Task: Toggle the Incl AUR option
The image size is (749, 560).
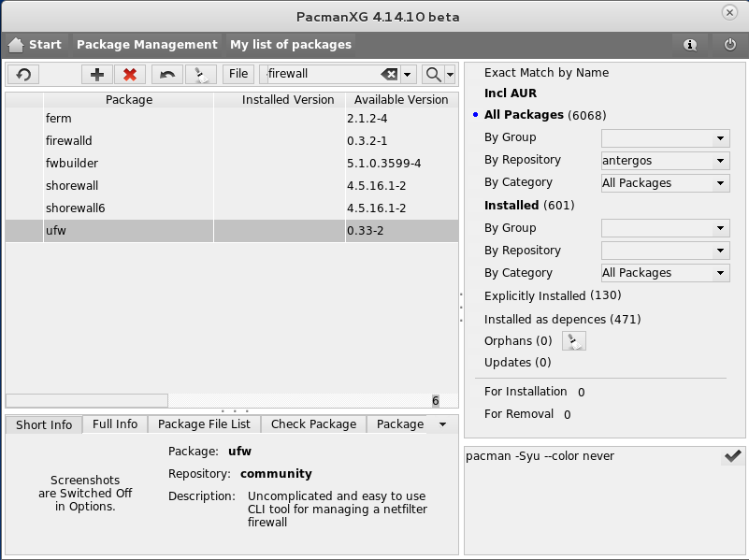Action: [x=511, y=93]
